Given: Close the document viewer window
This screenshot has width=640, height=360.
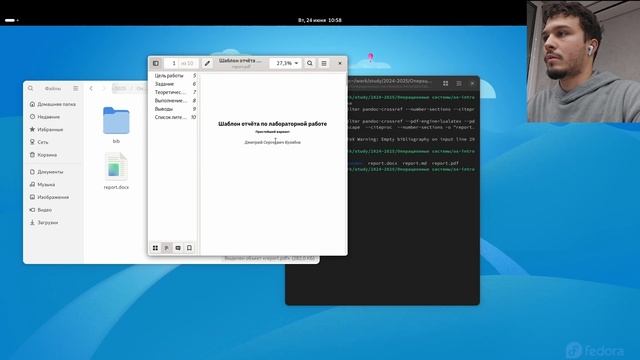Looking at the screenshot, I should tap(340, 63).
